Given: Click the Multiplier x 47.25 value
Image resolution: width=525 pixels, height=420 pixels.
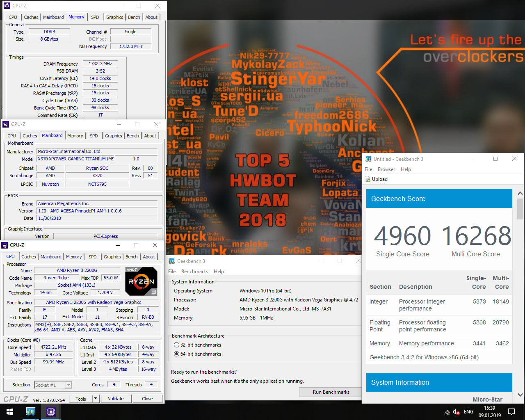Looking at the screenshot, I should [53, 354].
